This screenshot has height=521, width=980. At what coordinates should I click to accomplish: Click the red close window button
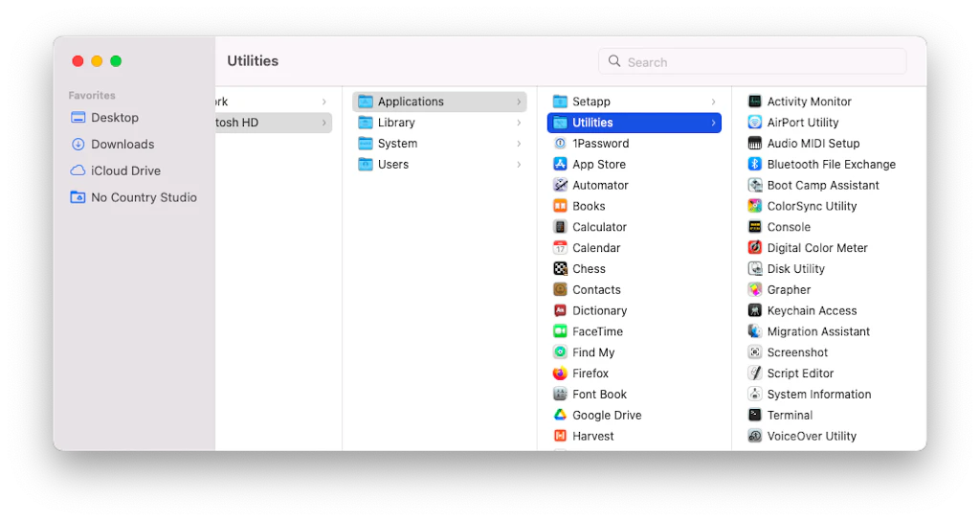pos(78,60)
